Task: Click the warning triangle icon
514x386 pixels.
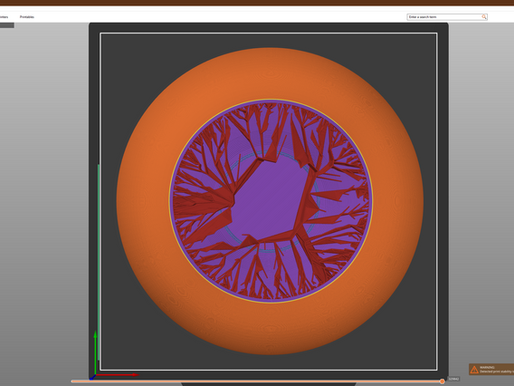Action: 474,369
